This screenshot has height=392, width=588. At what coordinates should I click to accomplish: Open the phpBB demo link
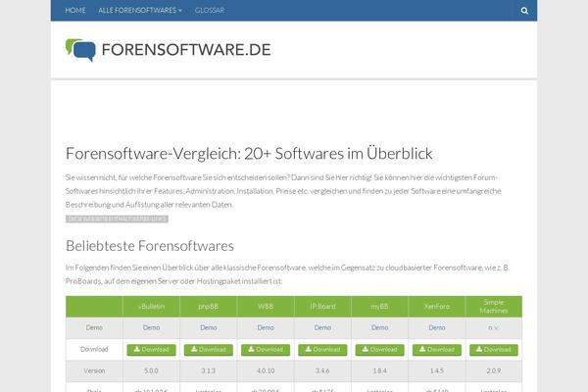pos(208,327)
